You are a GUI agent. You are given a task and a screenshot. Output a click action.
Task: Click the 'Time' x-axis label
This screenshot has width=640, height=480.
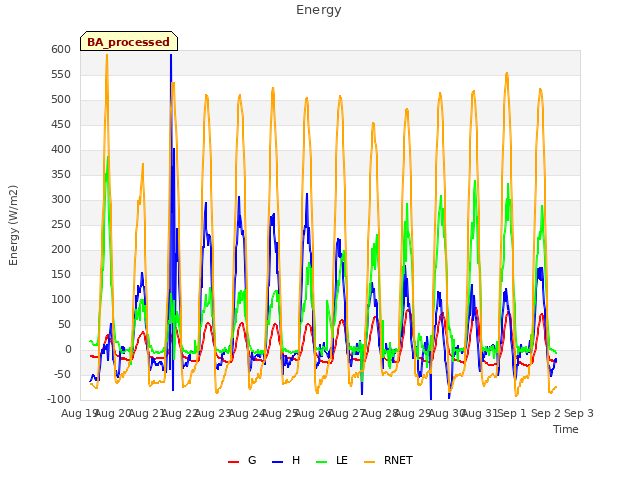coord(566,429)
